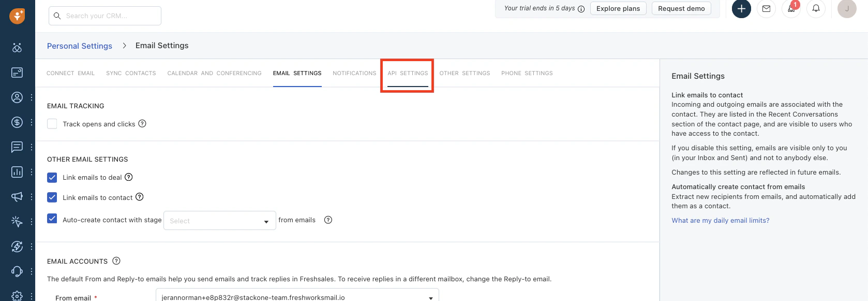The image size is (868, 301).
Task: Open three-dot menu beside settings gear icon
Action: click(x=32, y=296)
